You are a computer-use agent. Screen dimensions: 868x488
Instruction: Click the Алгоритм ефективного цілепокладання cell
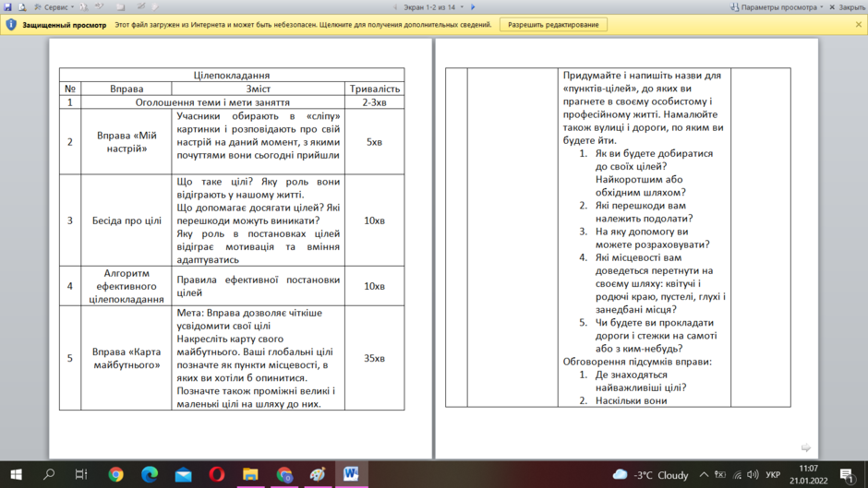click(x=127, y=286)
